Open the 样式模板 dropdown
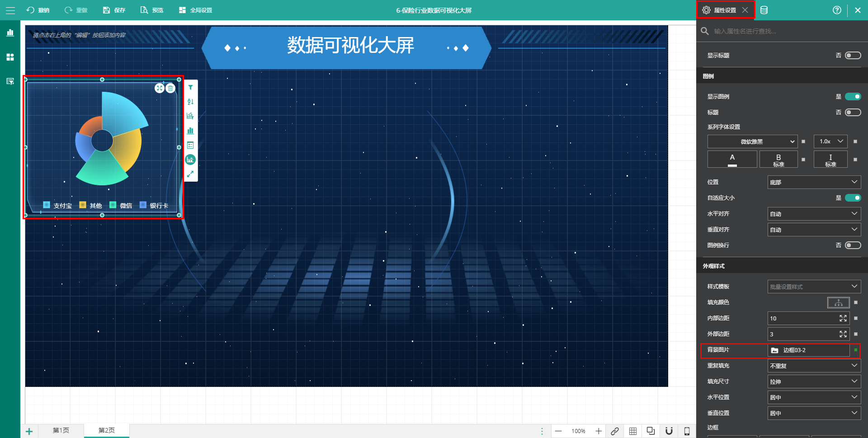The image size is (868, 438). point(814,287)
